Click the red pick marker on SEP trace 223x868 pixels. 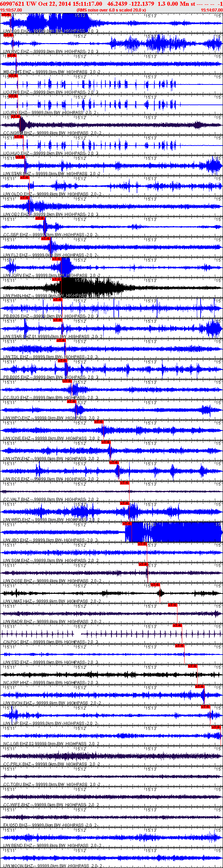point(40,218)
